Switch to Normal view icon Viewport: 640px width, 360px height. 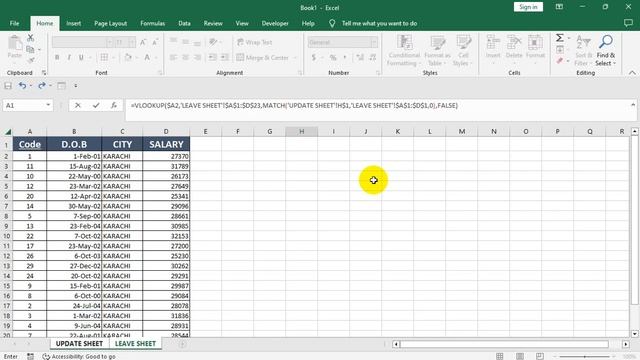pyautogui.click(x=500, y=356)
